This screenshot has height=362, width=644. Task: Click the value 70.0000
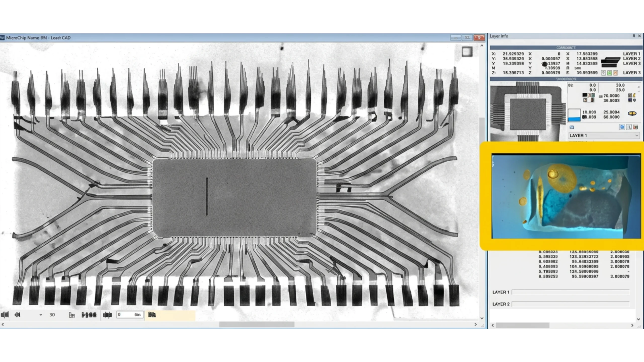612,96
